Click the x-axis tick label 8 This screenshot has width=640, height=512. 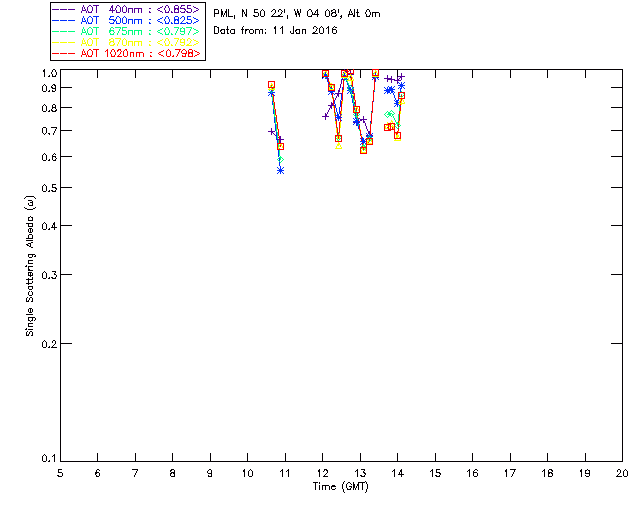tap(173, 473)
